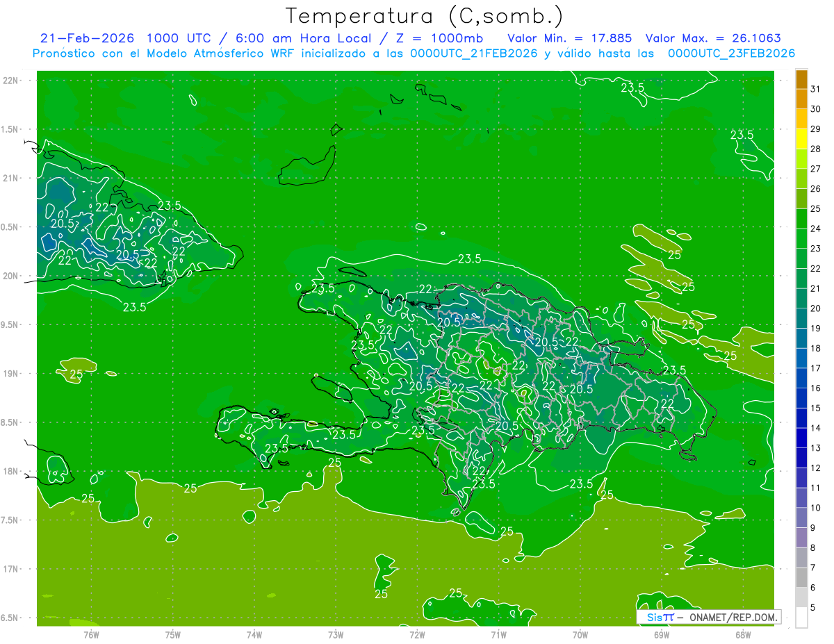The image size is (834, 644).
Task: Click the '22N' latitude axis label
Action: pos(10,81)
